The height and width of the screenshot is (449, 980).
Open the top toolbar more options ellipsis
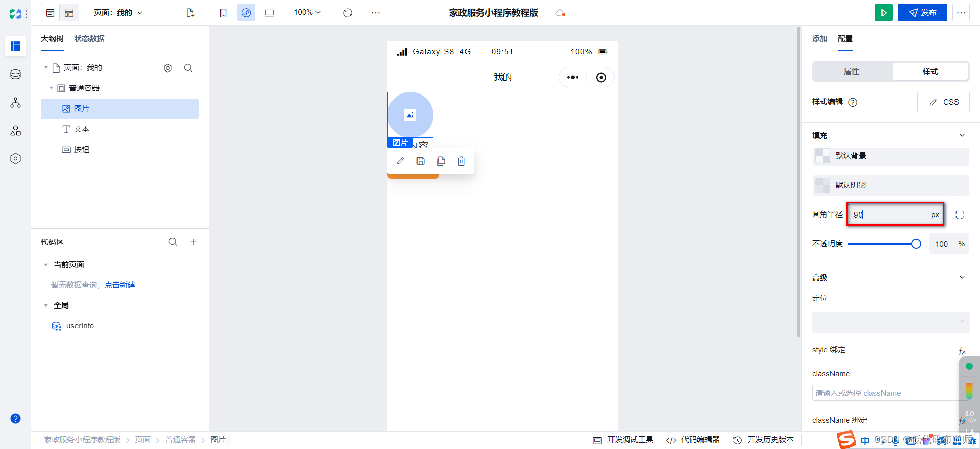point(376,13)
